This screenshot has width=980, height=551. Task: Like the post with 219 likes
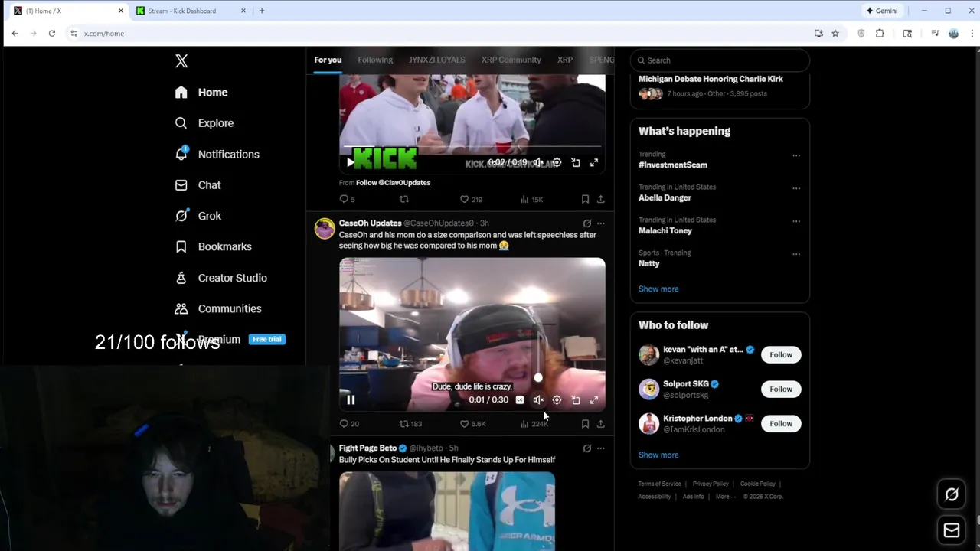coord(471,199)
